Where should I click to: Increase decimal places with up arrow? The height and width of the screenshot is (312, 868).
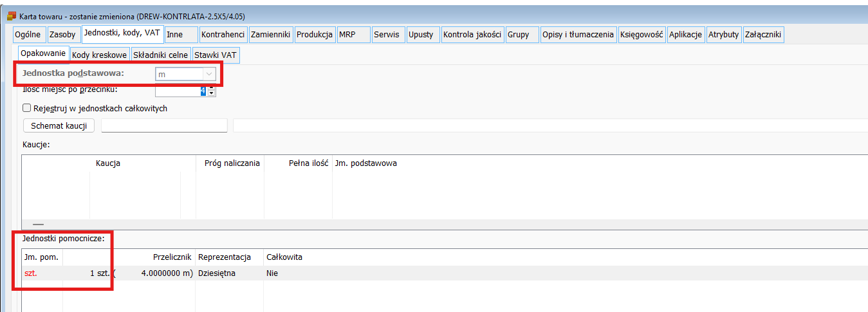tap(211, 89)
